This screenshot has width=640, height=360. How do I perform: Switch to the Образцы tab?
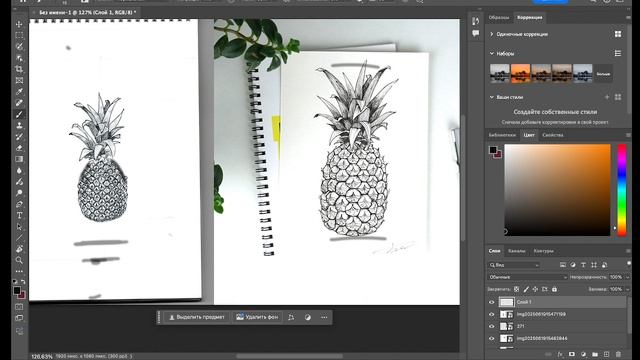pos(499,18)
